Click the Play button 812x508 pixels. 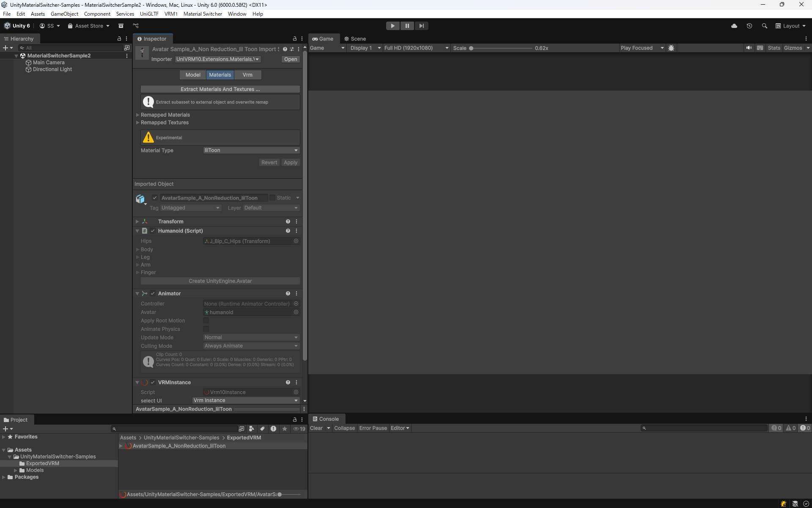392,26
